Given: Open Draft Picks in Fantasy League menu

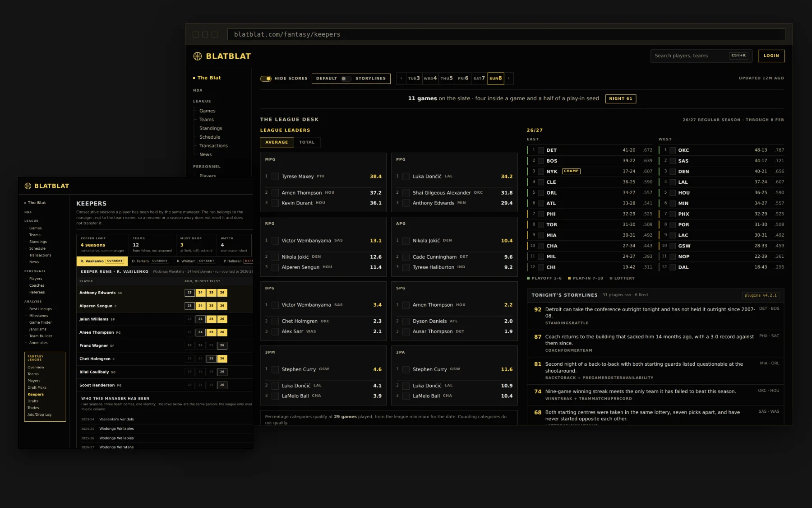Looking at the screenshot, I should pyautogui.click(x=37, y=388).
